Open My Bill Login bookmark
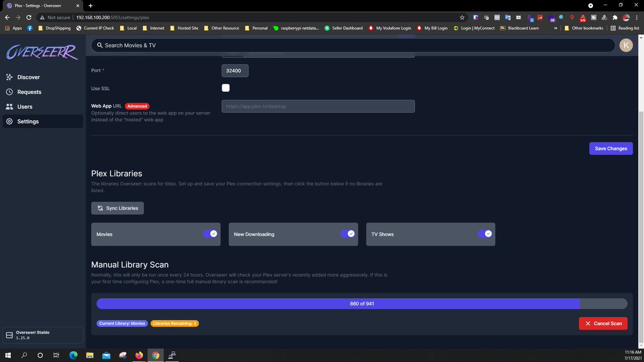 [x=431, y=28]
